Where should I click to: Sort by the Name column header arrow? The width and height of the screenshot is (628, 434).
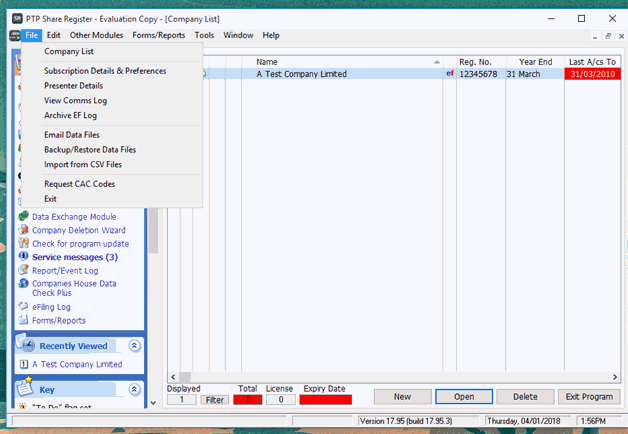pos(437,62)
